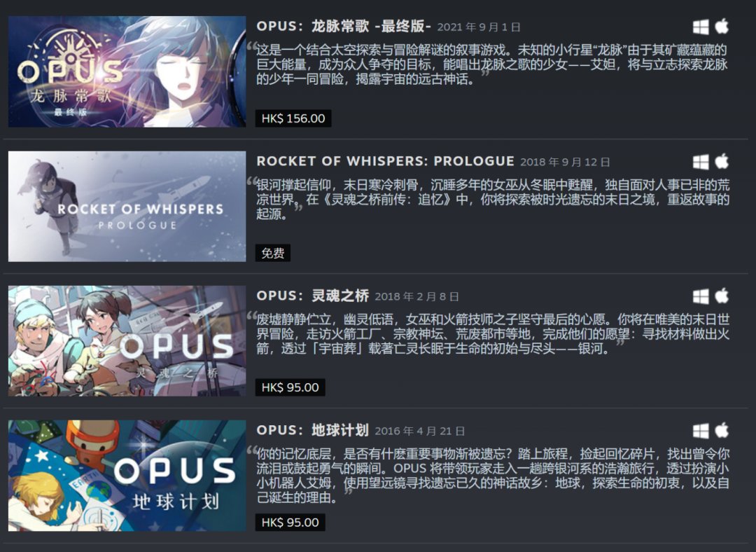Select the 龙脉常歌 capsule thumbnail
This screenshot has width=756, height=552.
click(127, 72)
